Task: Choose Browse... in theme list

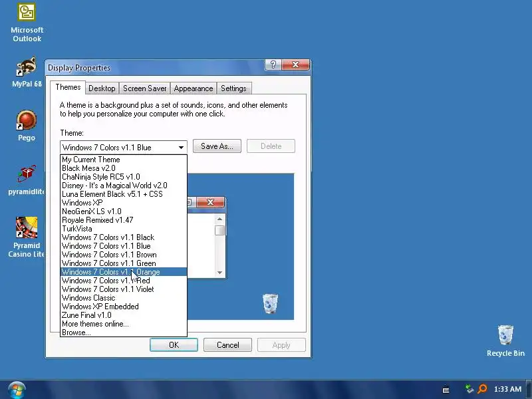Action: [124, 332]
